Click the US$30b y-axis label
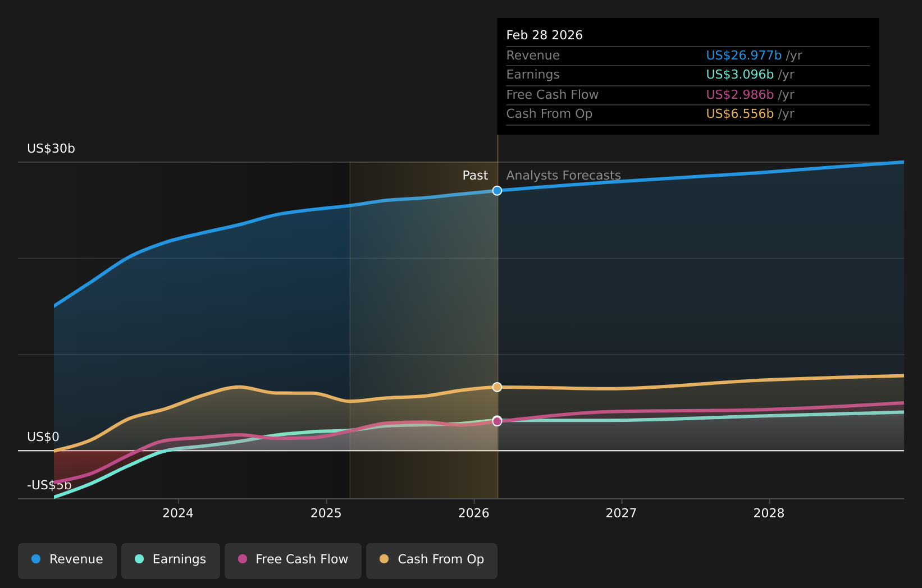The height and width of the screenshot is (588, 922). click(x=51, y=149)
